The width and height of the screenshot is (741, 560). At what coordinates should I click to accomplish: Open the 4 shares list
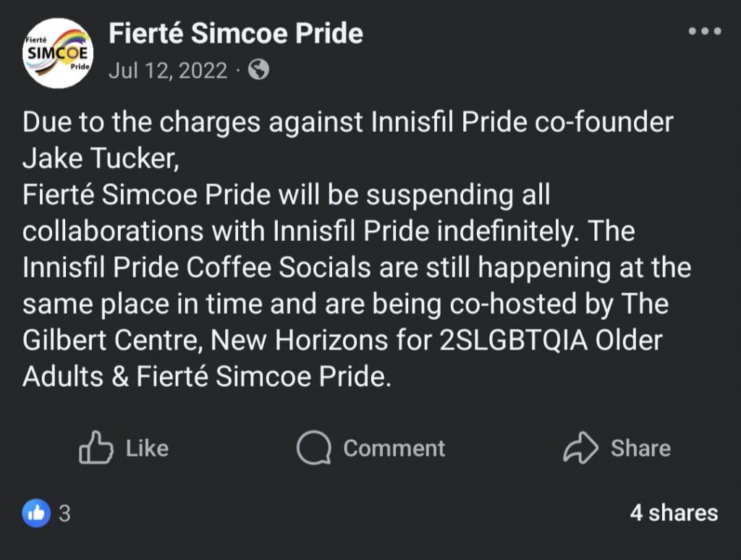point(674,513)
